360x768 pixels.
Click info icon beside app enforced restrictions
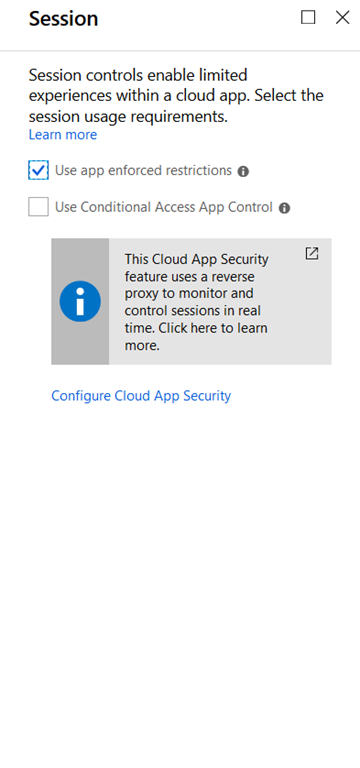tap(243, 171)
